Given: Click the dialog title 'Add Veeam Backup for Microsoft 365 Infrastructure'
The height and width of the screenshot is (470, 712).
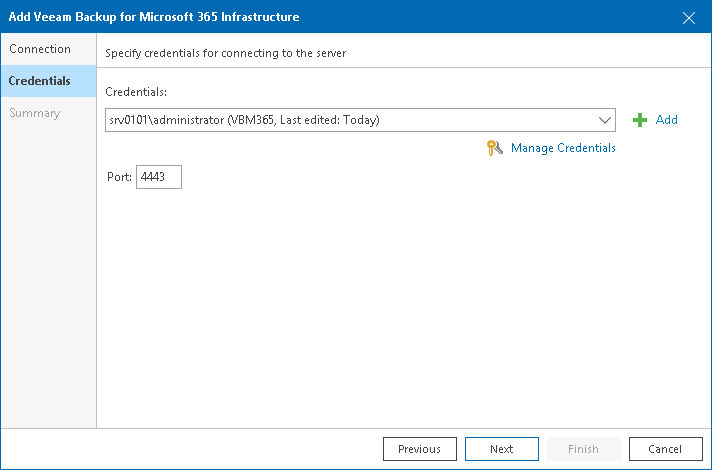Looking at the screenshot, I should [154, 17].
